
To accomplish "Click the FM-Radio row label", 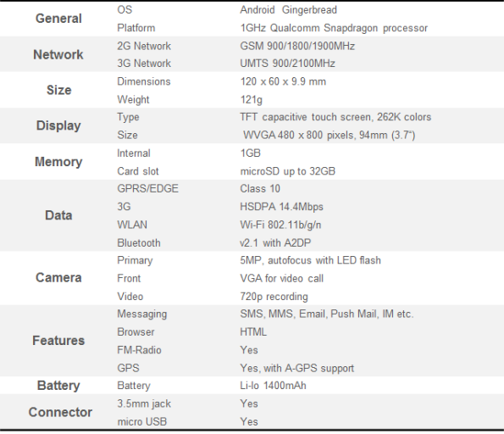I will point(139,350).
